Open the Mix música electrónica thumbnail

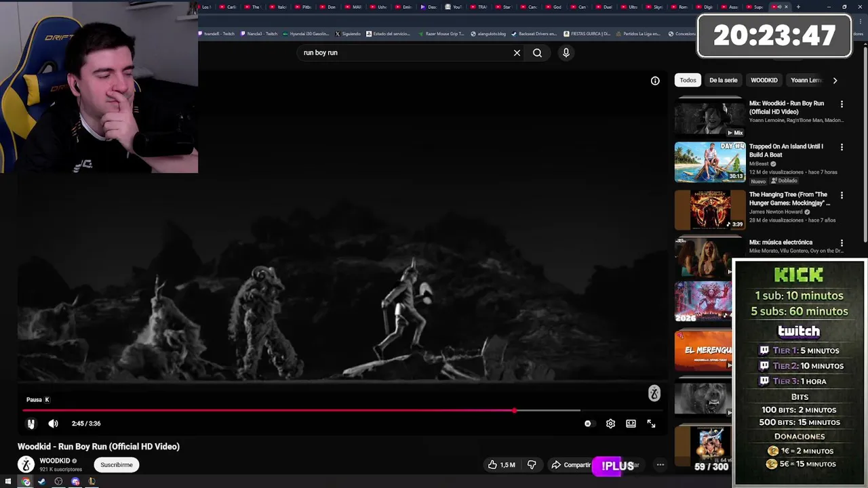(704, 256)
